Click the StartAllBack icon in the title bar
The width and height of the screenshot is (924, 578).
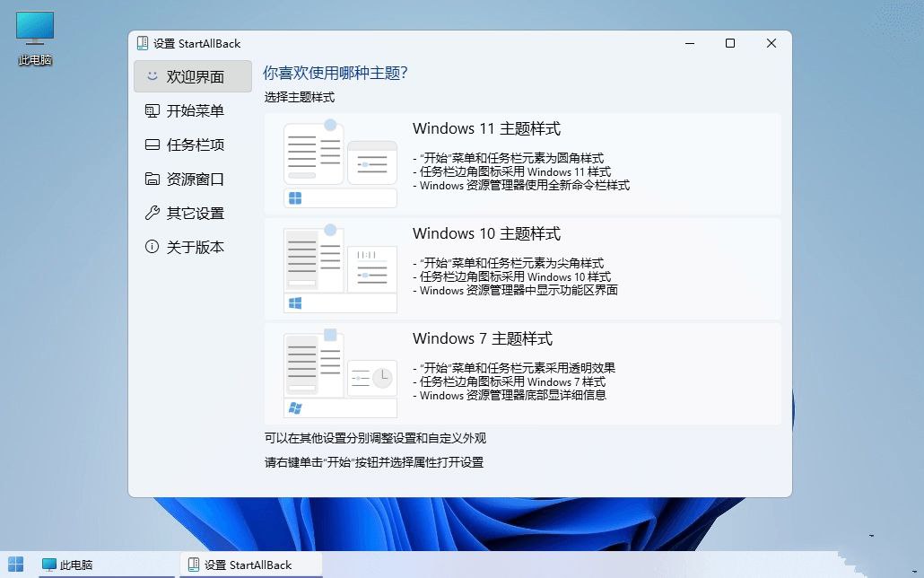[x=143, y=42]
